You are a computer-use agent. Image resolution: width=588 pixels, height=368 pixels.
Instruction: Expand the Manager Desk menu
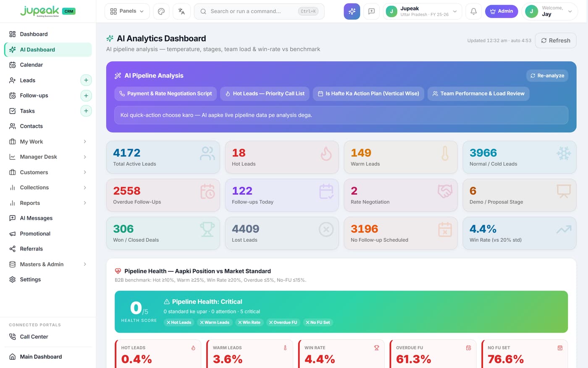pyautogui.click(x=48, y=157)
